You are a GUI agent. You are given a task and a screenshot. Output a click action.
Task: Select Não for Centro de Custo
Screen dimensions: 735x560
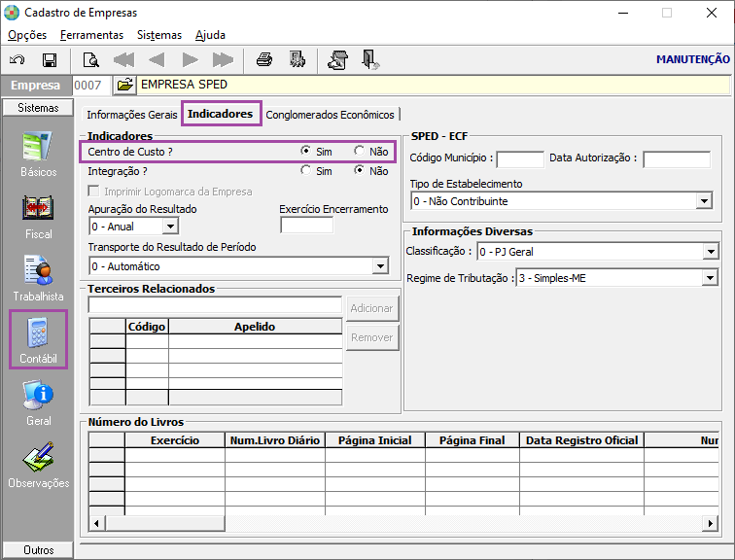360,151
